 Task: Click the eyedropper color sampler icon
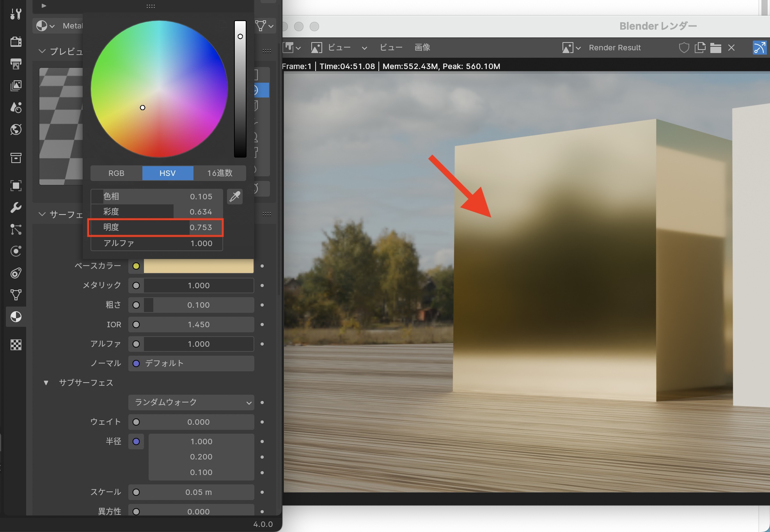pos(235,197)
